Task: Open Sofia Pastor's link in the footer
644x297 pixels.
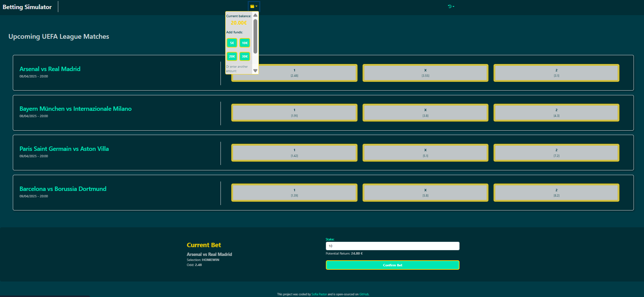Action: (x=319, y=294)
